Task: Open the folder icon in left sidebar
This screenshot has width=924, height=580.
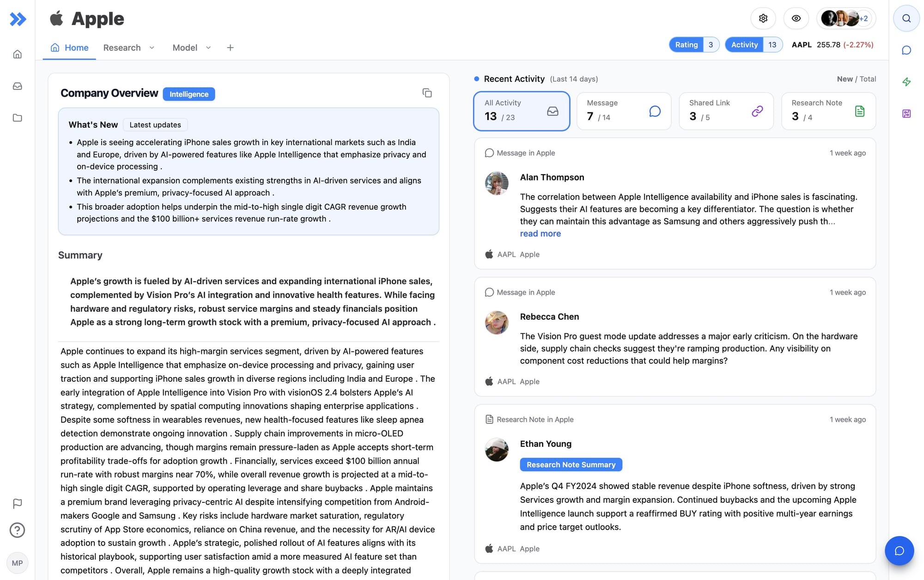Action: tap(18, 118)
